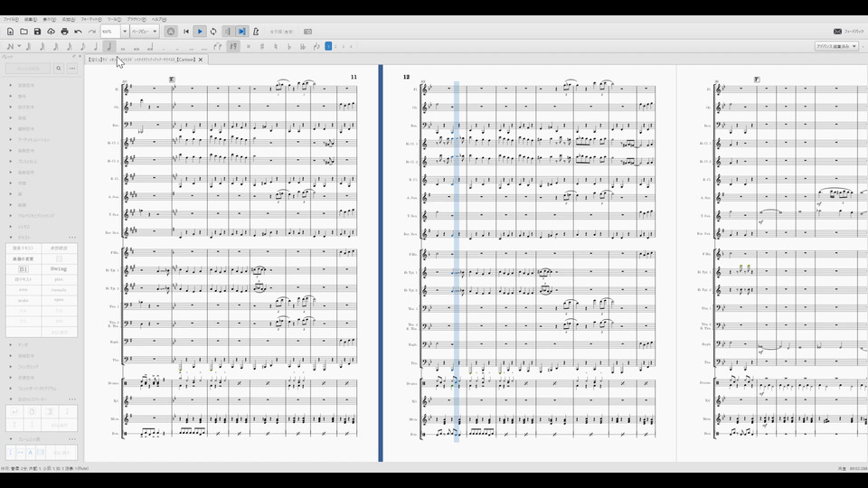Create a new score with the New icon
This screenshot has height=488, width=868.
tap(10, 32)
